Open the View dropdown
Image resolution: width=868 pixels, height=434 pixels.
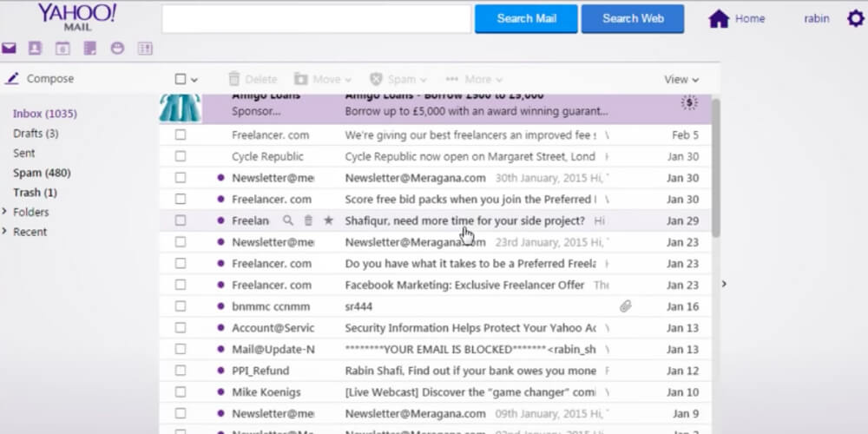click(681, 79)
